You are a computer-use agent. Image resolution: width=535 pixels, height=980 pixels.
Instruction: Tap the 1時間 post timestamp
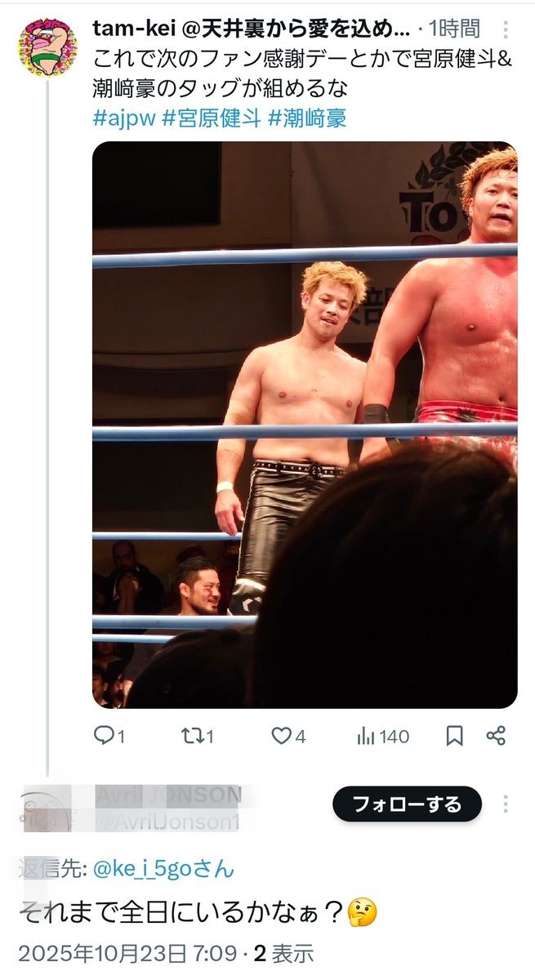(458, 30)
